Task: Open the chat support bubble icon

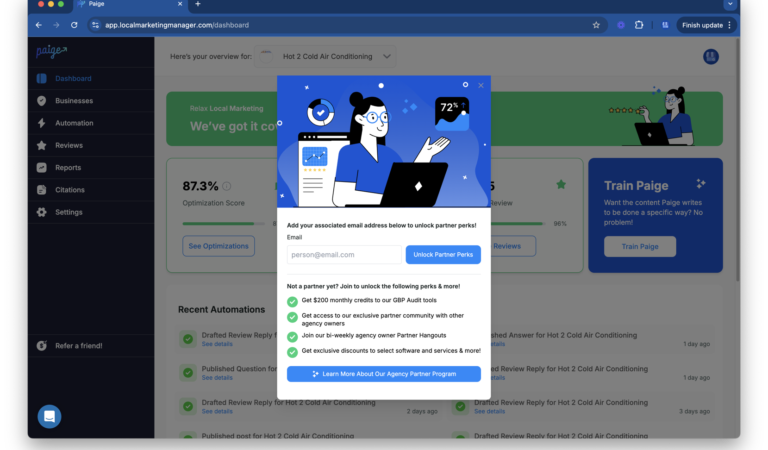Action: [x=49, y=416]
